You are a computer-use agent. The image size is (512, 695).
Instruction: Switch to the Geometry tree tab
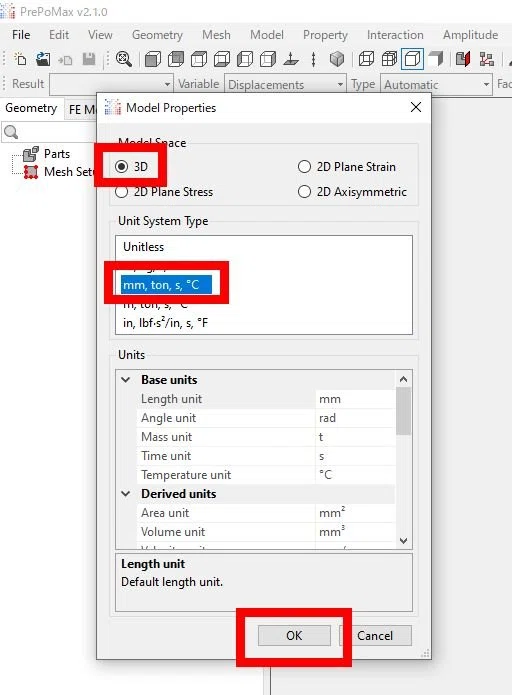pyautogui.click(x=31, y=108)
